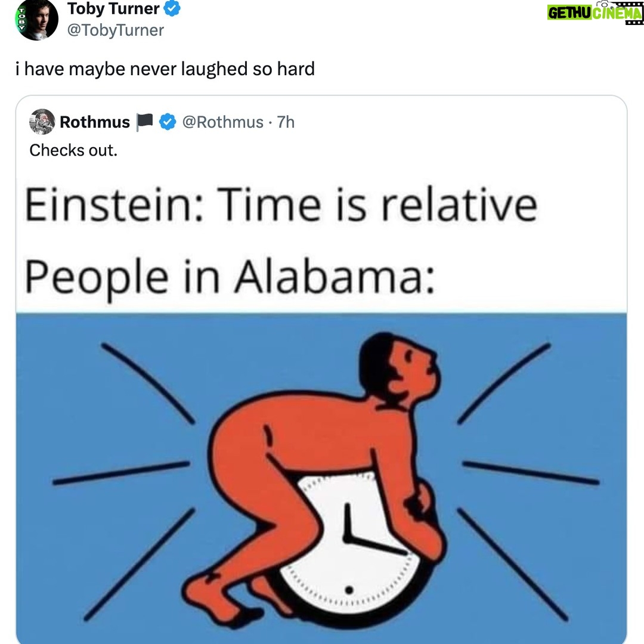Click the 'Einstein: Time is relative' caption
This screenshot has width=644, height=644.
(x=280, y=205)
